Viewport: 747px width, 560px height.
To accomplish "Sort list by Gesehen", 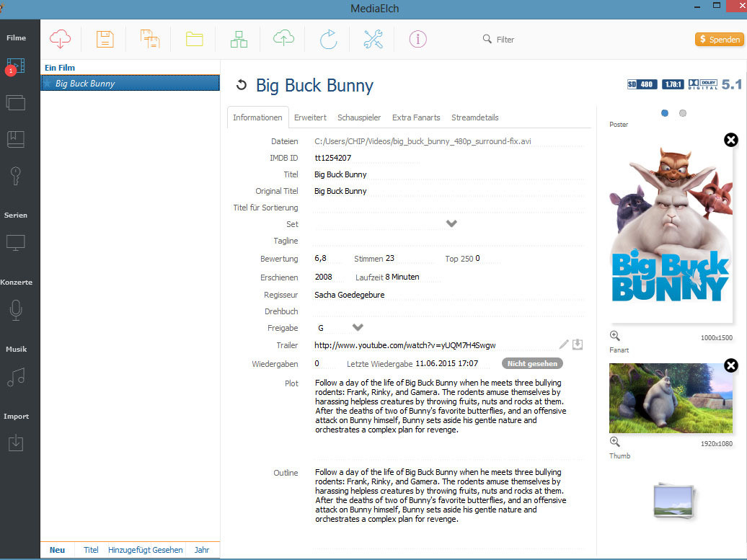I will 168,550.
